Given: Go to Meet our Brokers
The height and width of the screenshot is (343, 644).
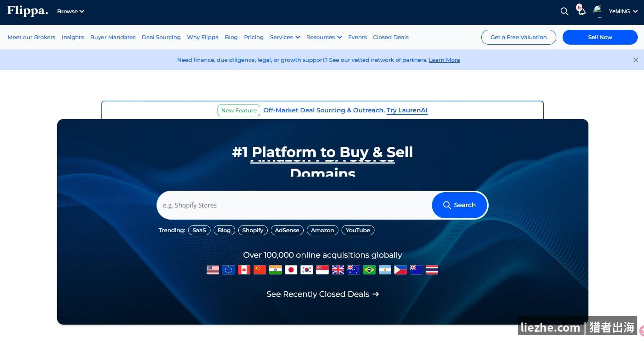Looking at the screenshot, I should point(31,37).
